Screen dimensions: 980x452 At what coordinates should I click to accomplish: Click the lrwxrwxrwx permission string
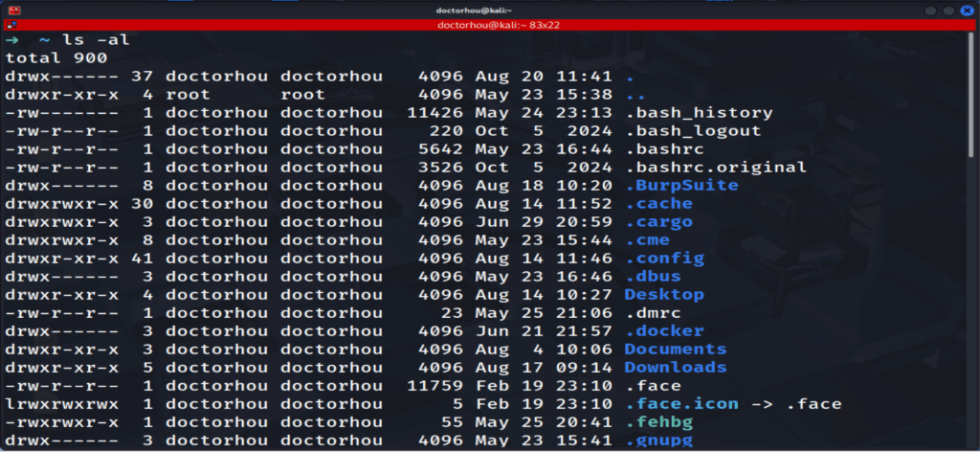click(61, 404)
